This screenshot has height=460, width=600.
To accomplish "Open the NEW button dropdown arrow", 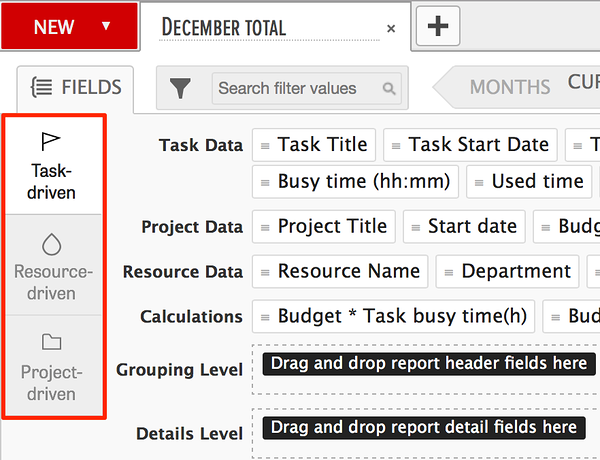I will click(x=106, y=26).
